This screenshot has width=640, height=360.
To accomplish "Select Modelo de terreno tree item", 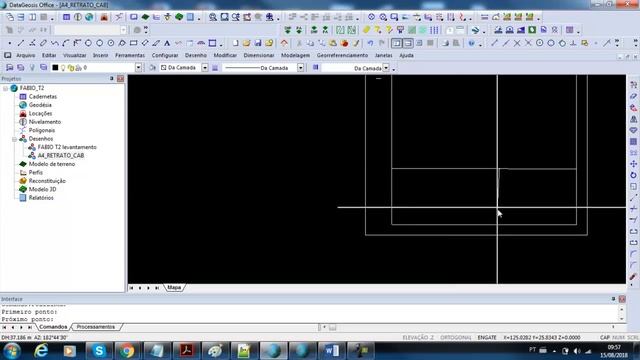I will pyautogui.click(x=51, y=164).
